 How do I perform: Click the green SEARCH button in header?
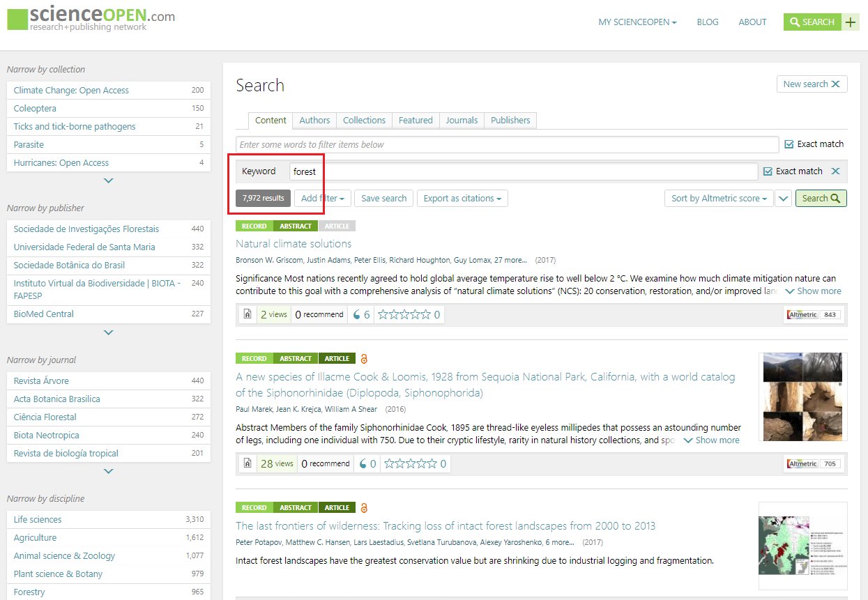[x=812, y=22]
